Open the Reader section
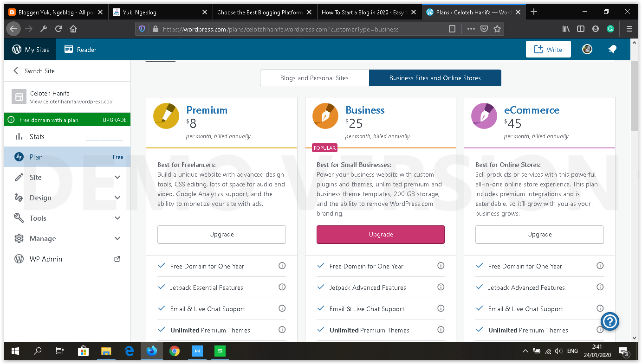Image resolution: width=642 pixels, height=364 pixels. point(80,50)
